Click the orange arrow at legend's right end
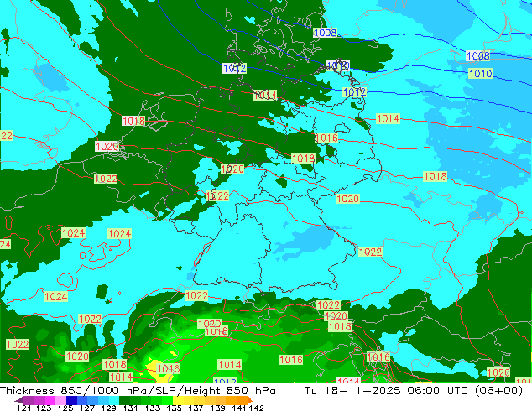 click(x=249, y=400)
